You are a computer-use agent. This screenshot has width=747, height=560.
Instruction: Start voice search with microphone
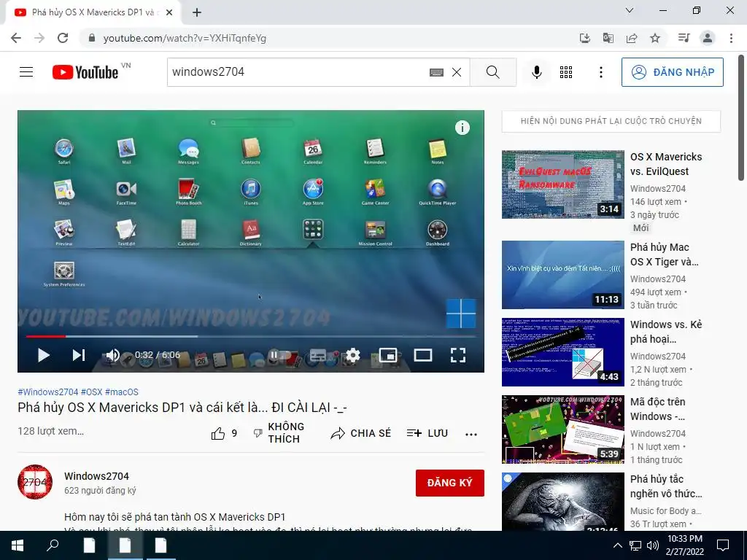[x=536, y=72]
